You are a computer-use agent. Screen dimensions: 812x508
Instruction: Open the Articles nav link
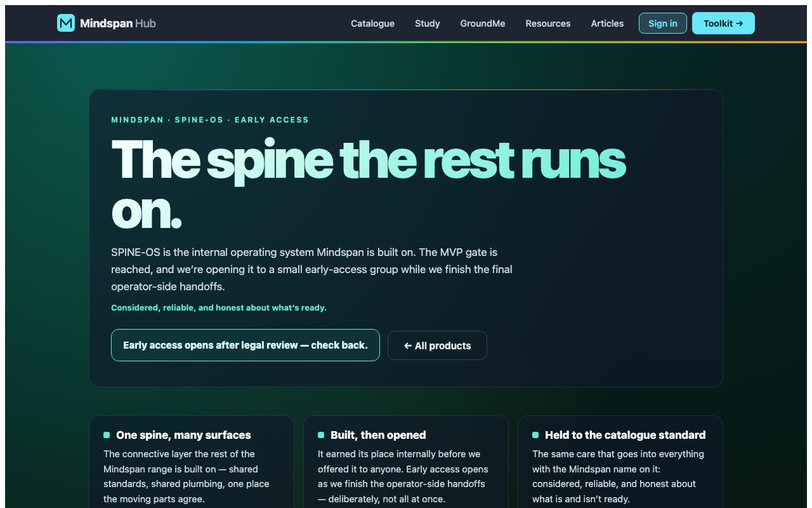(607, 23)
